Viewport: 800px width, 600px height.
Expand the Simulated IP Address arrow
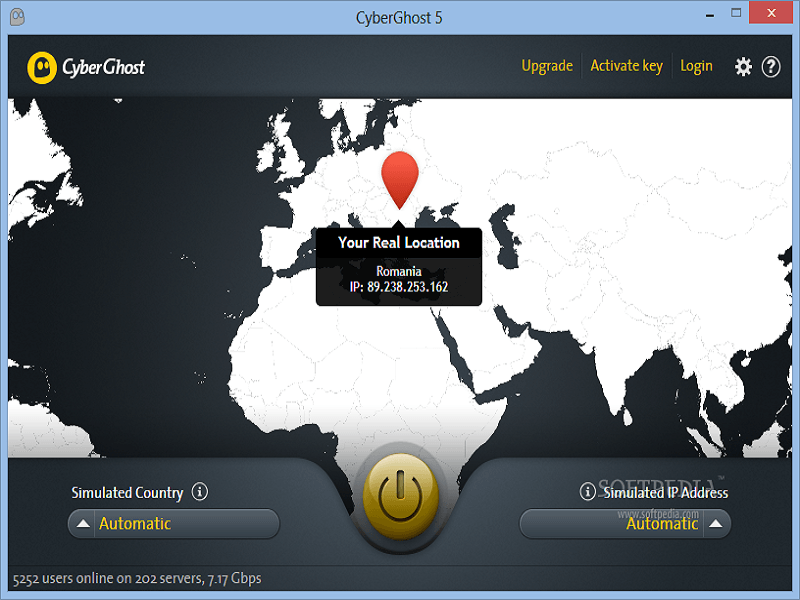click(715, 523)
